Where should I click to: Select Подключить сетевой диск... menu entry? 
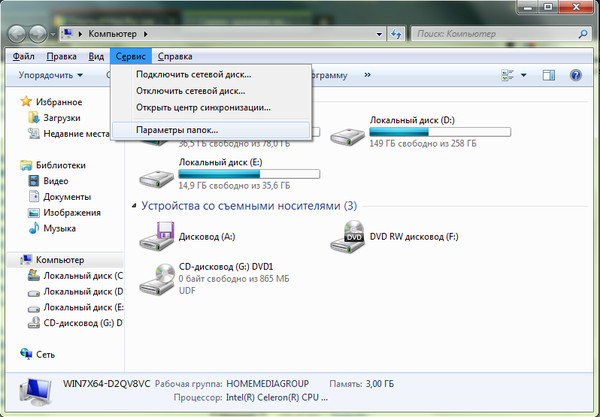[x=193, y=75]
